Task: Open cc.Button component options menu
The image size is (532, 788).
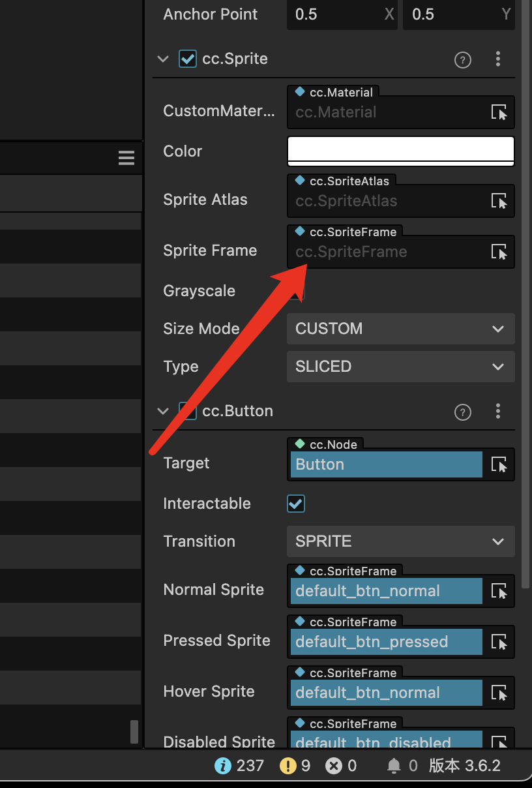Action: 498,411
